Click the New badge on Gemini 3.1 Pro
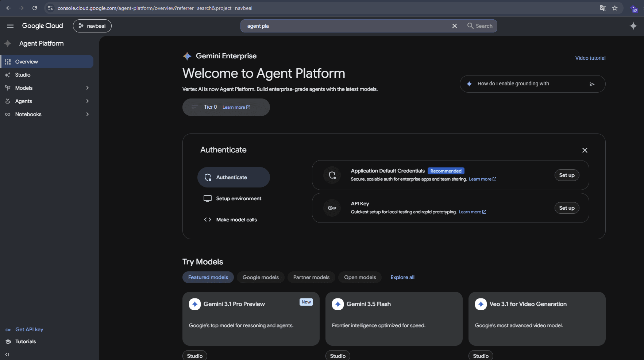 tap(306, 302)
